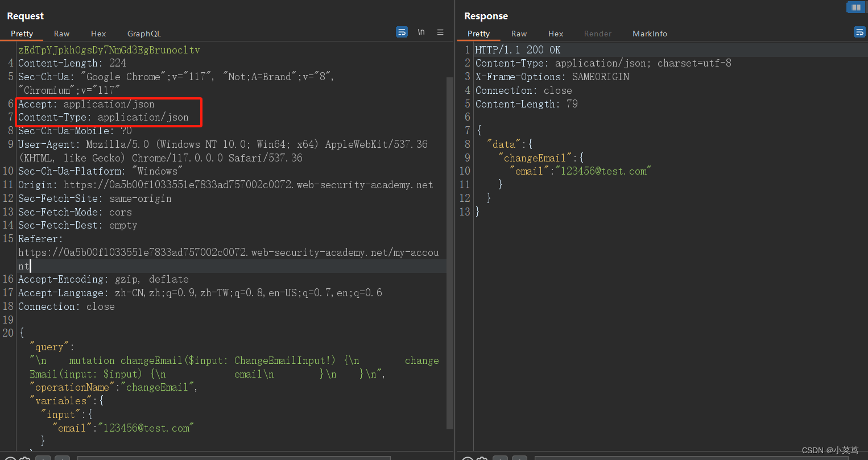Click the request Content-Type: application/json header
This screenshot has height=460, width=868.
pos(104,118)
